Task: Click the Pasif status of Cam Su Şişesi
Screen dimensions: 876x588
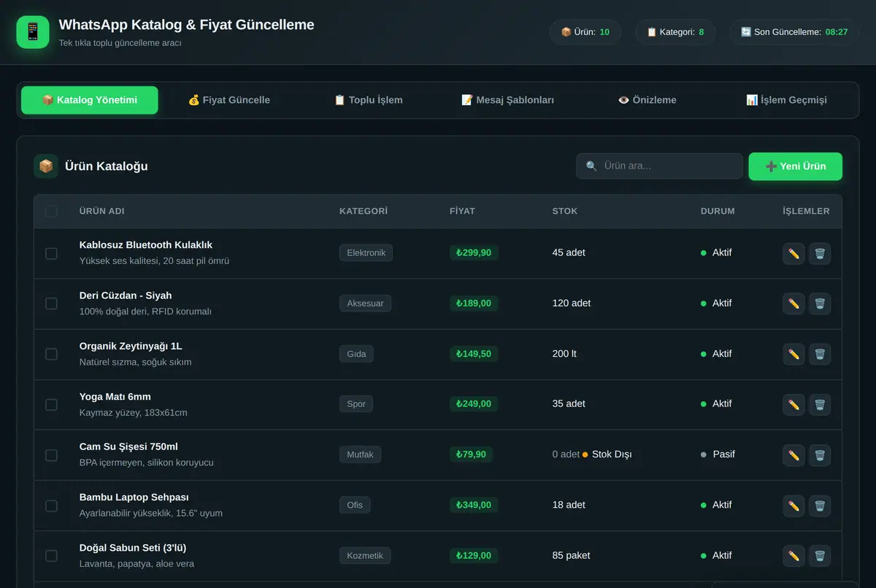Action: tap(718, 454)
